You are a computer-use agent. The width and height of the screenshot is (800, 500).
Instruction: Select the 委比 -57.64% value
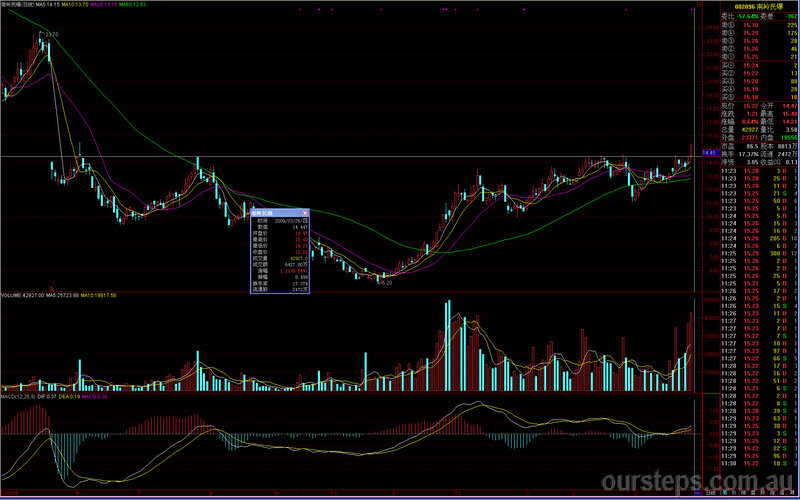(747, 16)
